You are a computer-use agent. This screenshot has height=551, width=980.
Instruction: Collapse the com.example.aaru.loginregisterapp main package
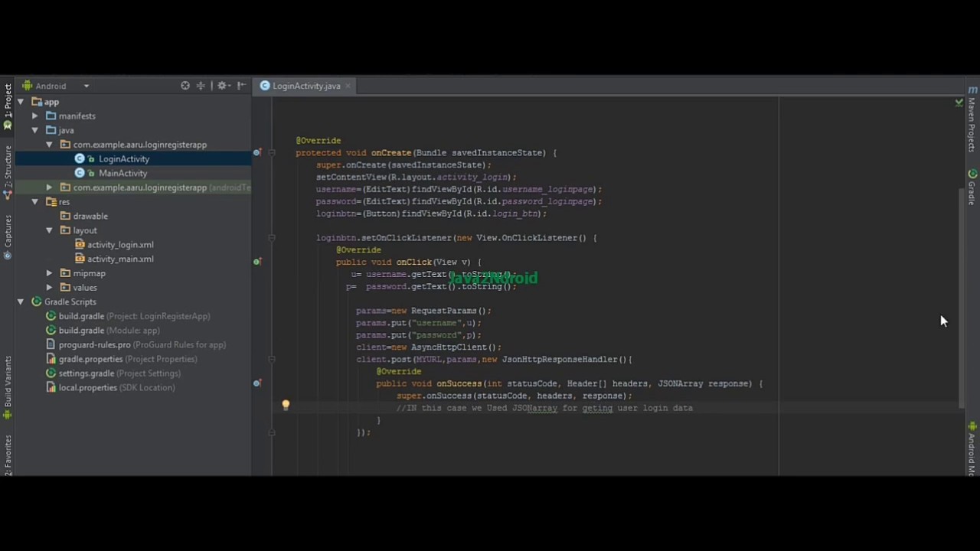49,145
